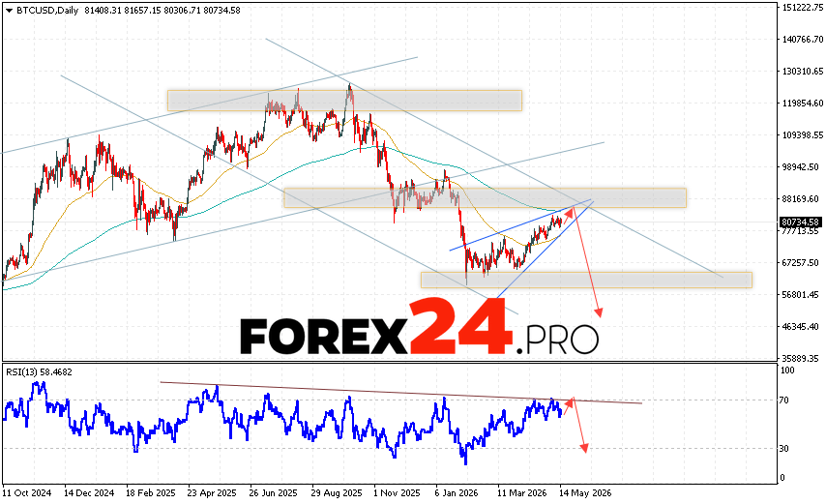Click the 11 Oct 2024 date label
The height and width of the screenshot is (504, 826).
(27, 493)
